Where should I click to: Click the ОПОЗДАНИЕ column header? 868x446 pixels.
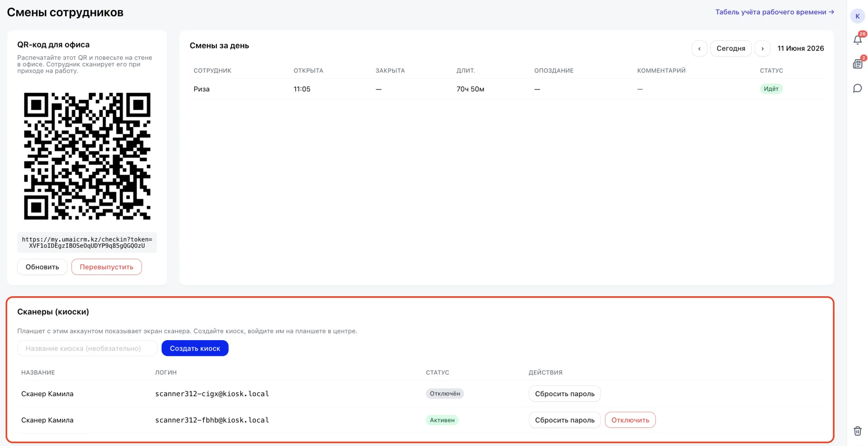tap(554, 71)
